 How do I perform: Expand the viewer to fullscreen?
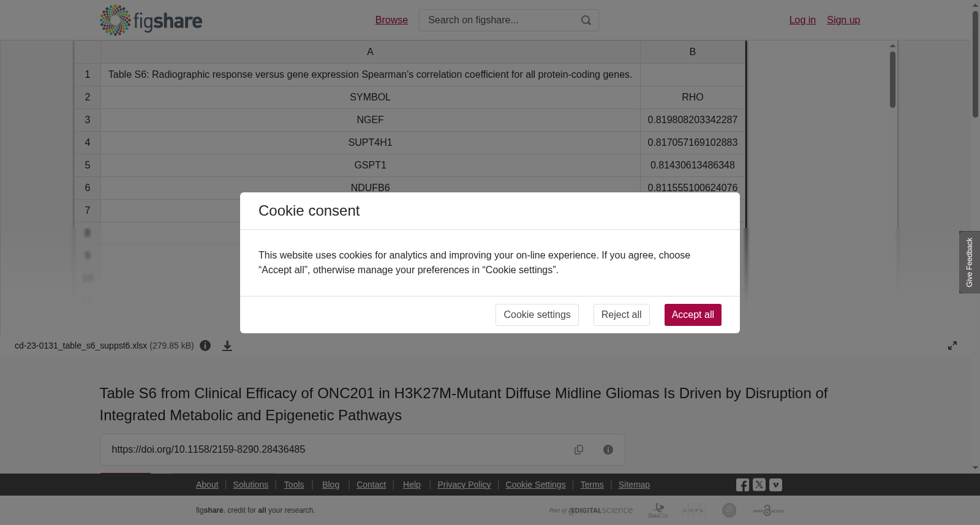(952, 346)
